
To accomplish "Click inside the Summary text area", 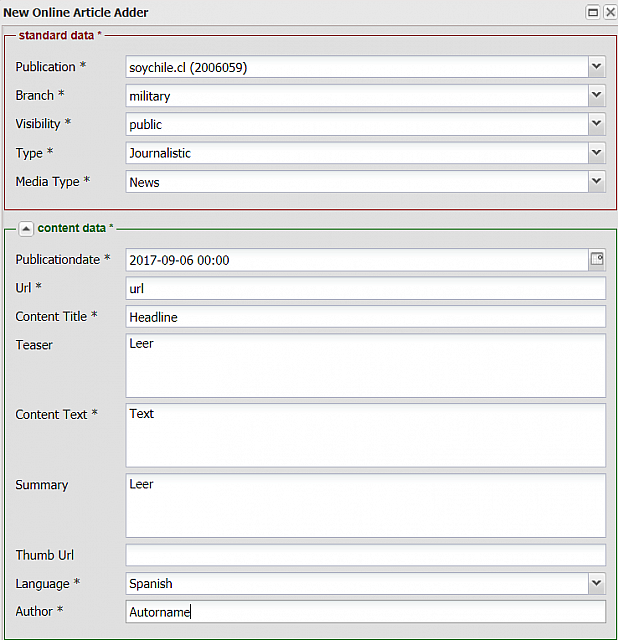I will coord(365,505).
